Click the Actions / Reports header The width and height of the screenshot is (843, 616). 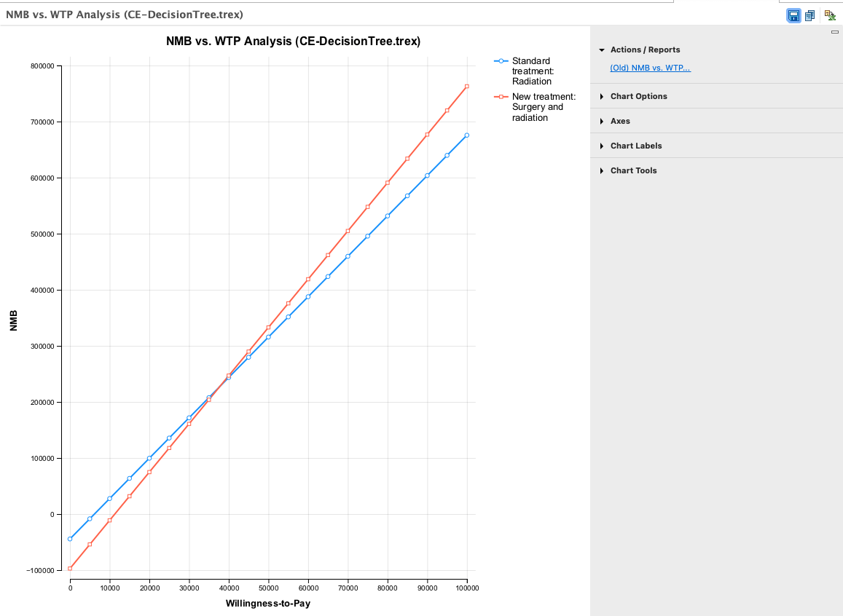click(644, 50)
